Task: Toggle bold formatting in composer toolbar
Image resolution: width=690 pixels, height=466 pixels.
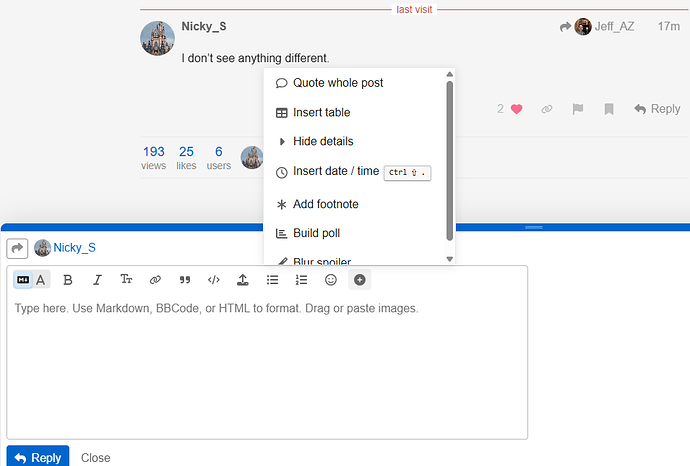Action: (68, 280)
